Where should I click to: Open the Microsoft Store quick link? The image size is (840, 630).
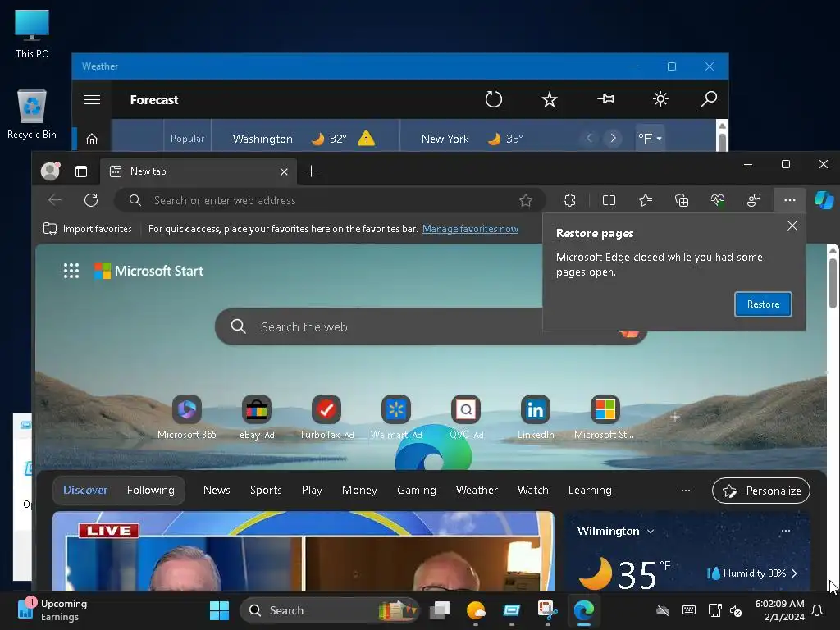605,417
